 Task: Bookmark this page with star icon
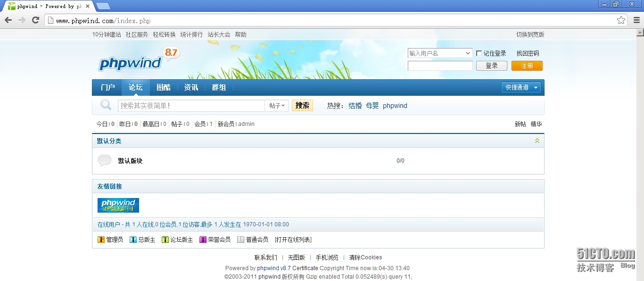pyautogui.click(x=621, y=20)
